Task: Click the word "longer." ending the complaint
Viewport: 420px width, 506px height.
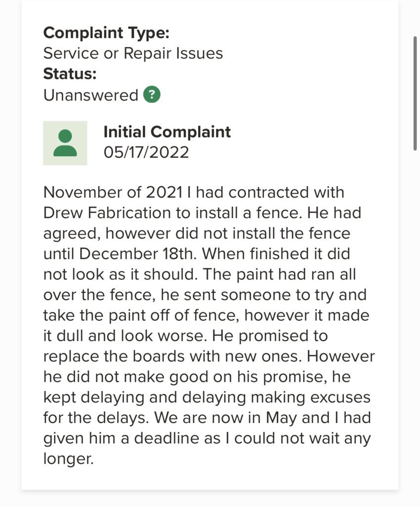Action: (x=68, y=459)
